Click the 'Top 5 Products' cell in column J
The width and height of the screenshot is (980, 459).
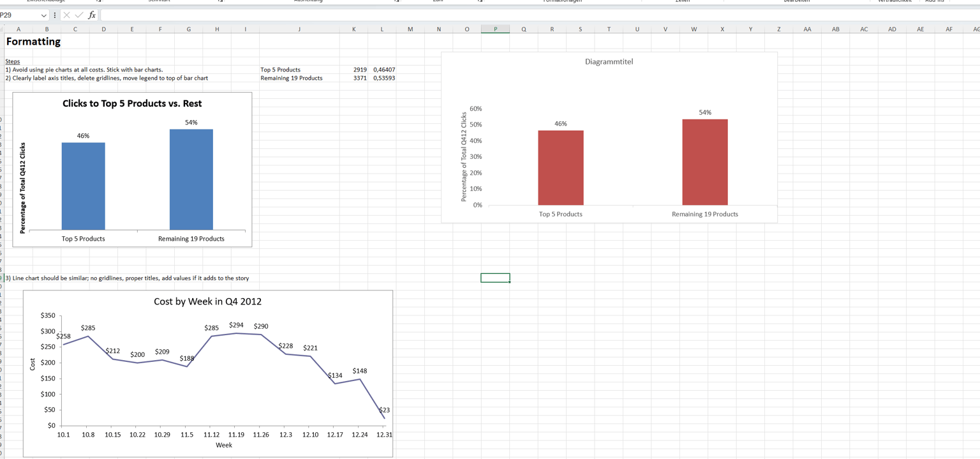point(280,70)
